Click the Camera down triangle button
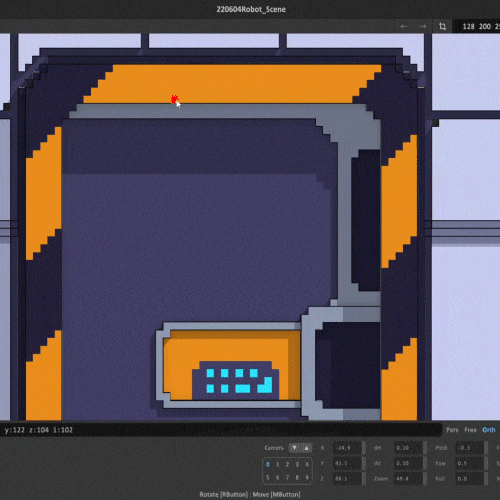The width and height of the screenshot is (500, 500). (295, 448)
